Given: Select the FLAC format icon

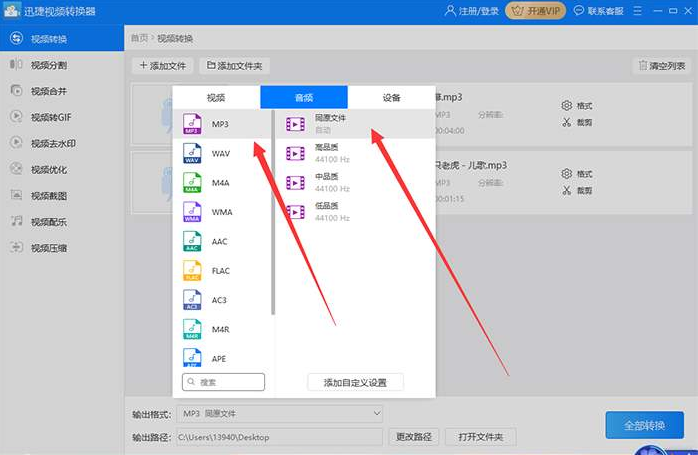Looking at the screenshot, I should pos(191,270).
